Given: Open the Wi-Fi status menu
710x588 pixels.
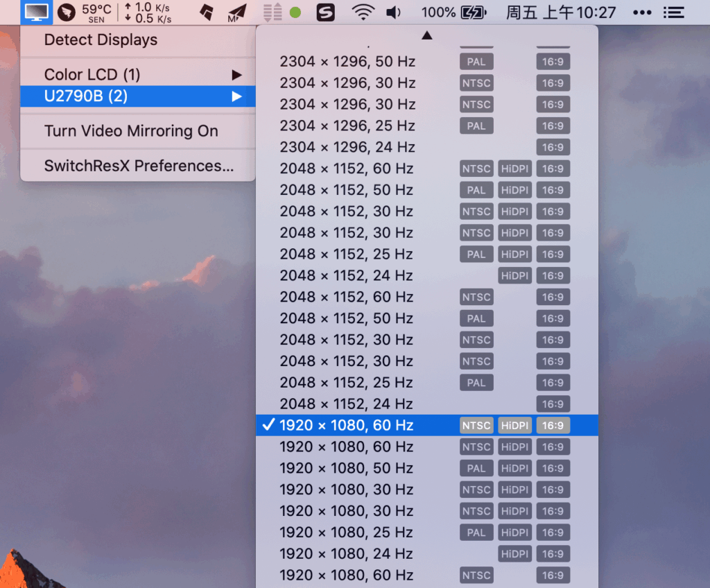Looking at the screenshot, I should [362, 12].
